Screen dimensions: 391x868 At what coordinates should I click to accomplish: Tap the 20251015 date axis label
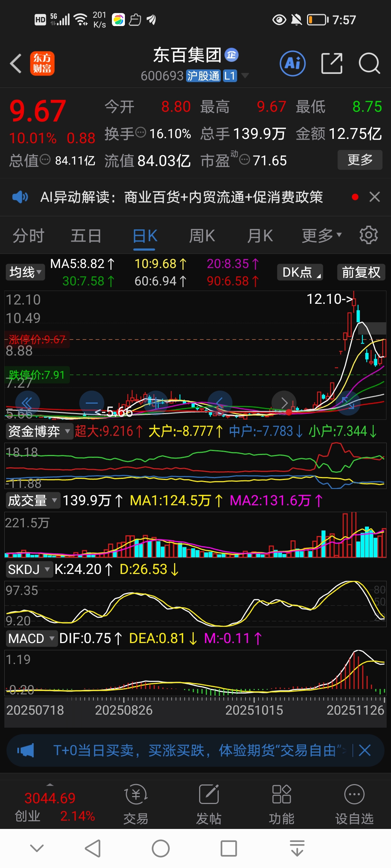point(254,710)
